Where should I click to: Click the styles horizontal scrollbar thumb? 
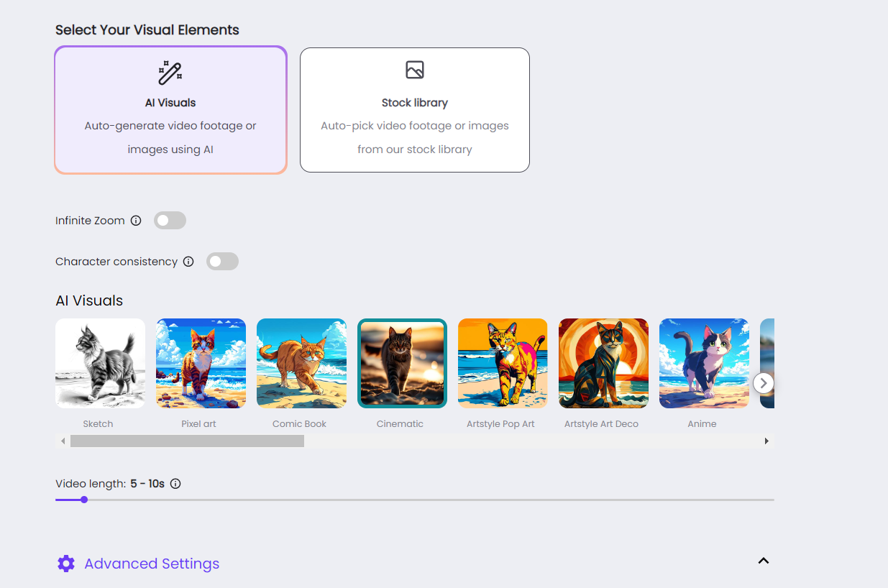(x=187, y=441)
